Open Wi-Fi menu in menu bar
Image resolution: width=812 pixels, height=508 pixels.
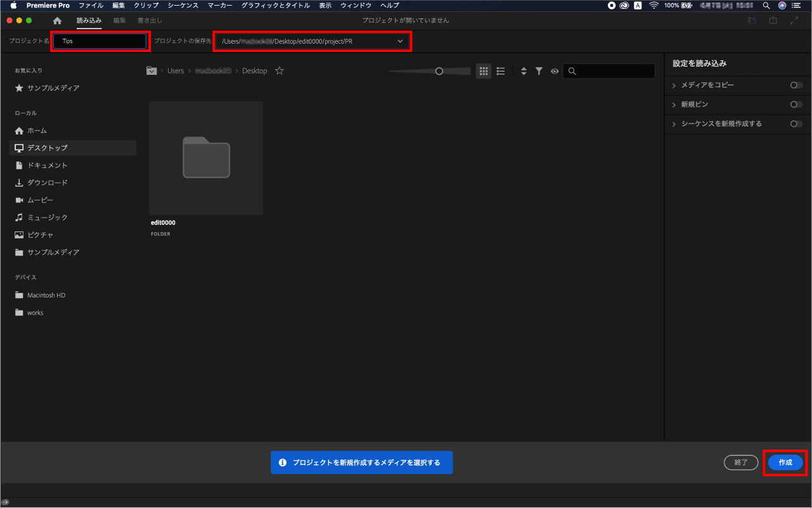[x=654, y=5]
